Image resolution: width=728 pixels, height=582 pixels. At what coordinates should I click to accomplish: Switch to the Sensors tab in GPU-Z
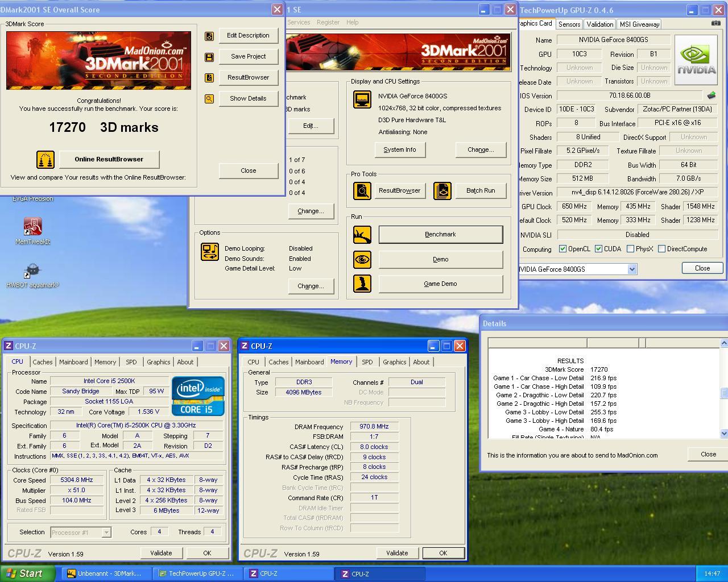569,24
